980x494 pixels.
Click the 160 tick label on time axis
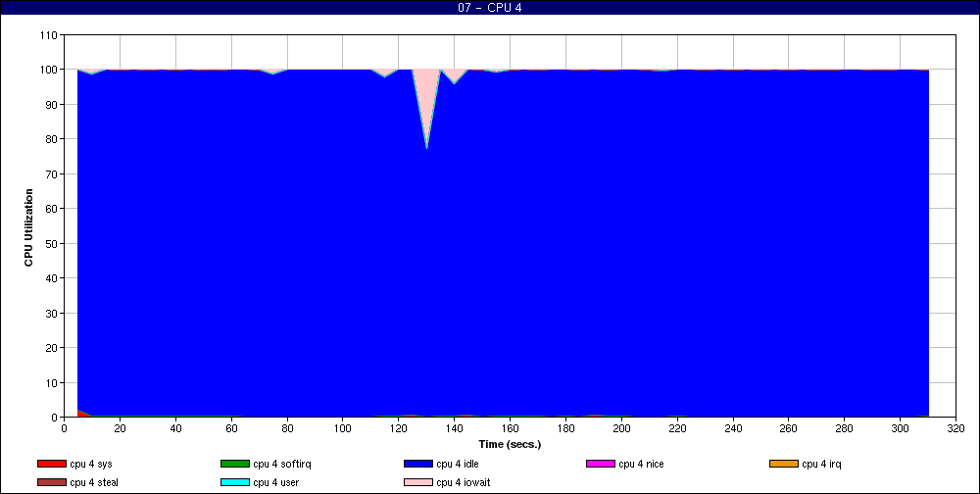(x=510, y=429)
